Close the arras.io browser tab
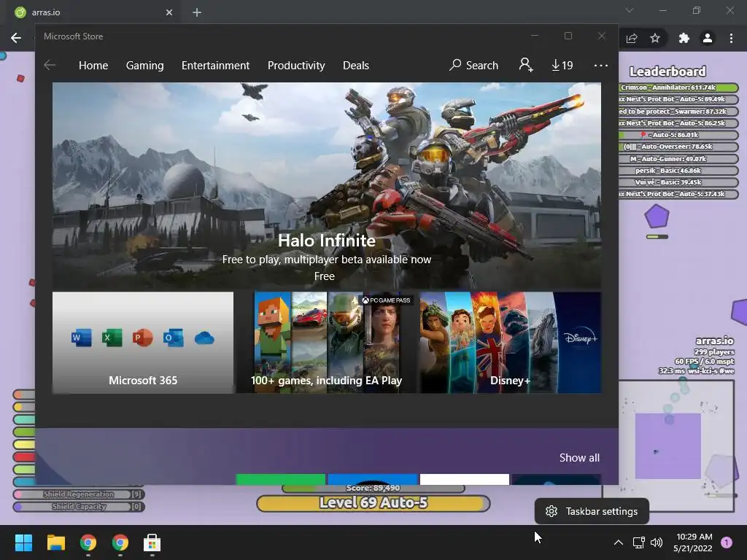This screenshot has width=747, height=560. point(169,12)
